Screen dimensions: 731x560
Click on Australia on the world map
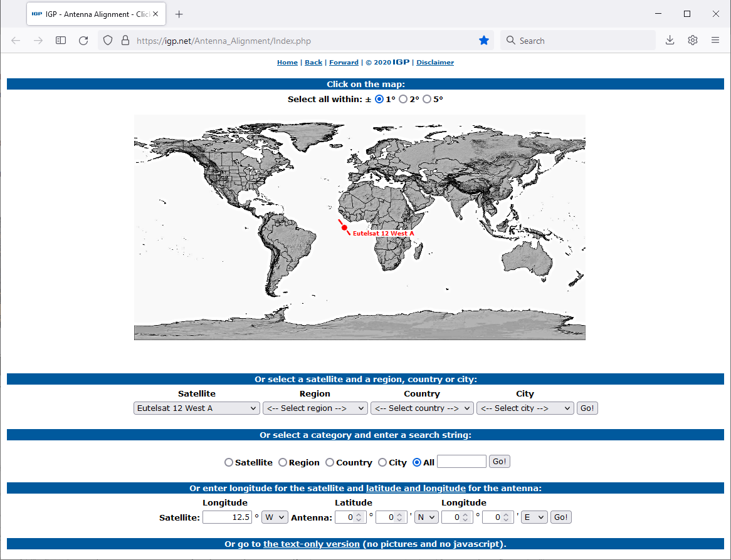529,259
